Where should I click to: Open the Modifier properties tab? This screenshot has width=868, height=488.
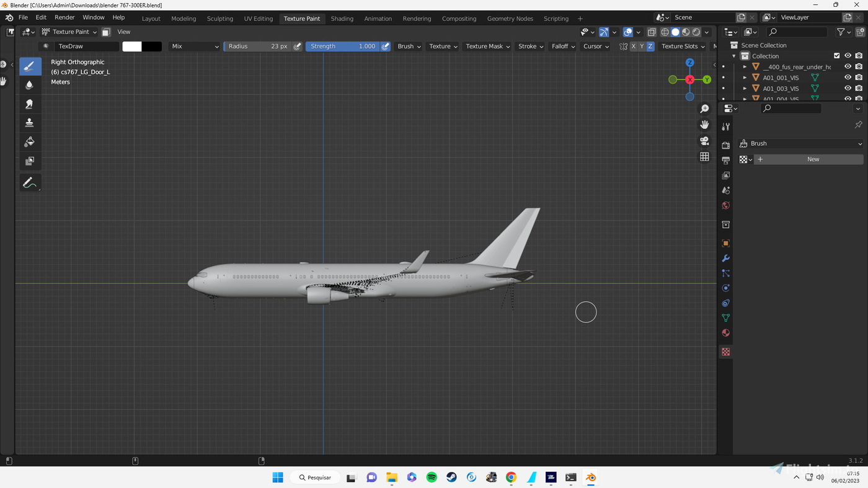[725, 258]
